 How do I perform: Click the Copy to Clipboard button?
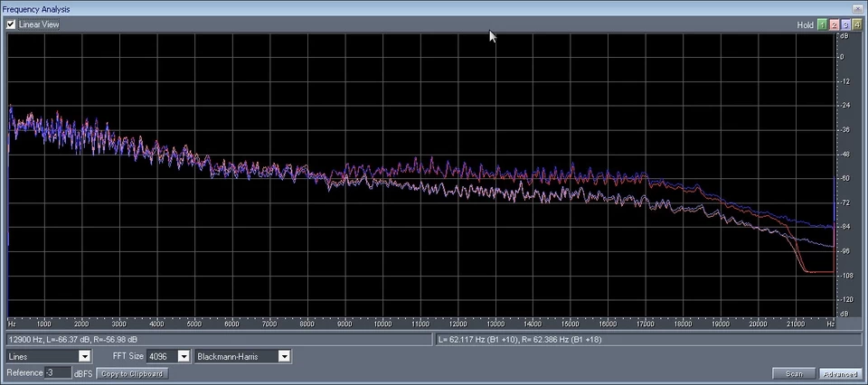pos(132,373)
